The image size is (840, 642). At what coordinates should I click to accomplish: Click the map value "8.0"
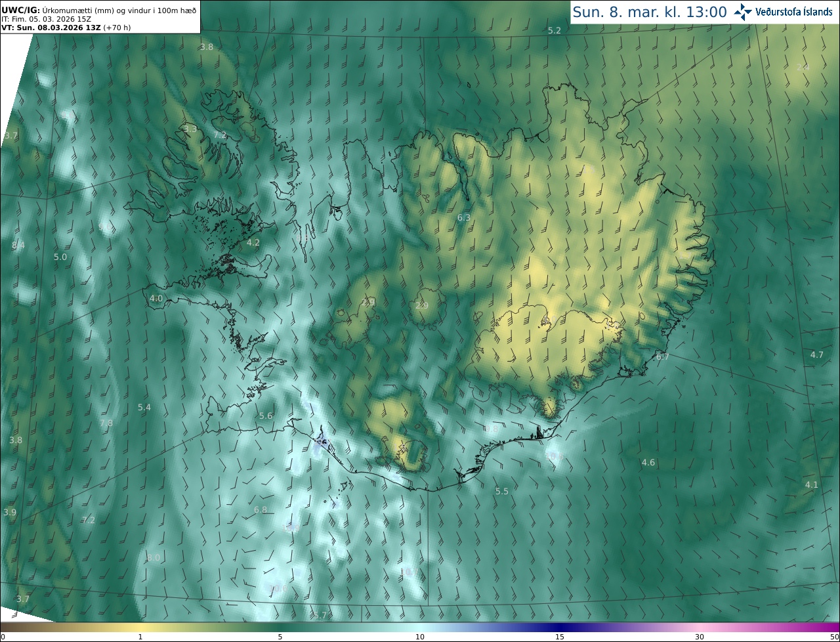coord(154,557)
